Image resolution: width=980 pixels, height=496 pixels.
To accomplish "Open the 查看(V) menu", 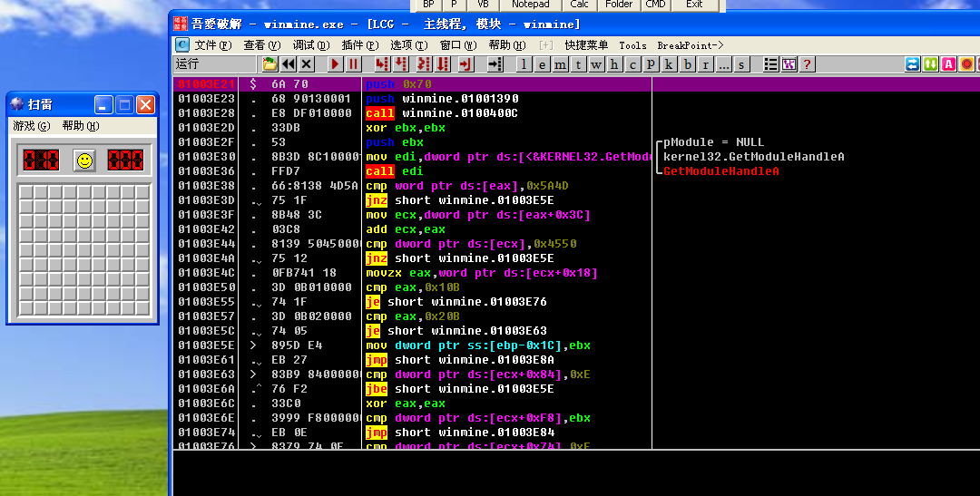I will pos(262,45).
